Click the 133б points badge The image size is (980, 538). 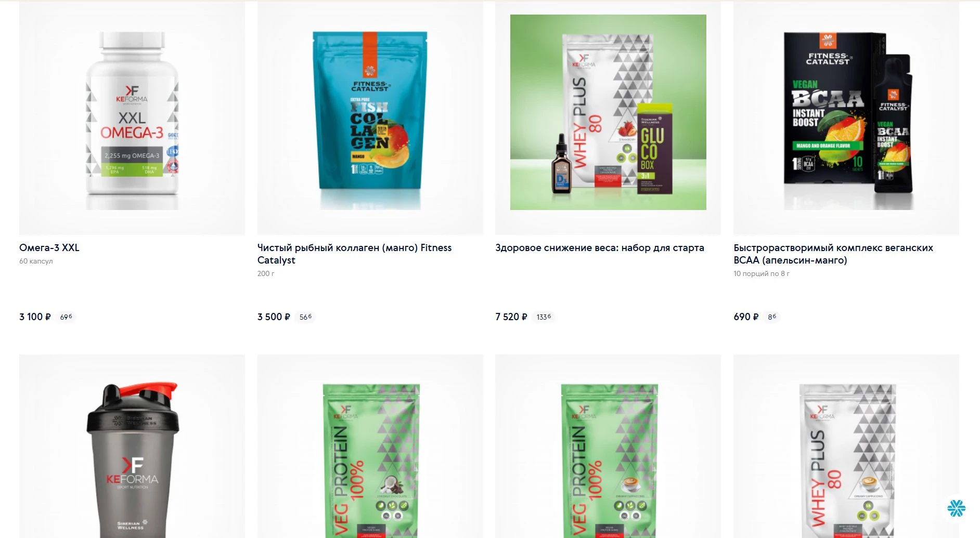coord(544,317)
